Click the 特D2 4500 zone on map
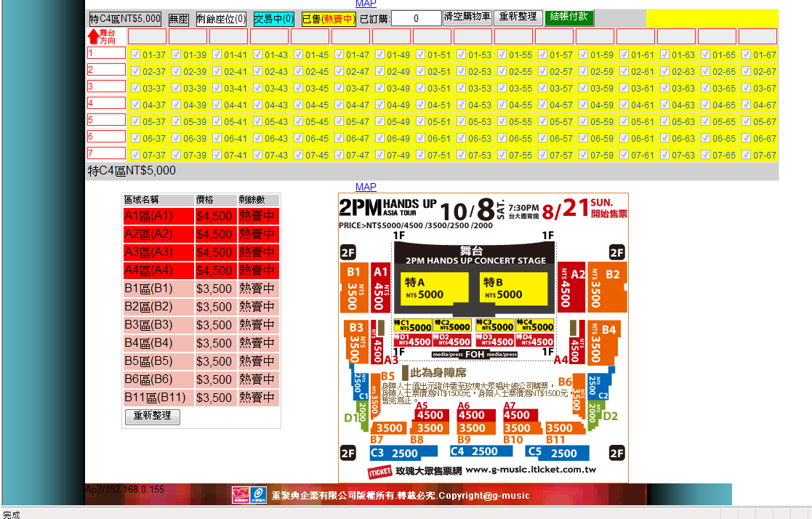 click(452, 340)
